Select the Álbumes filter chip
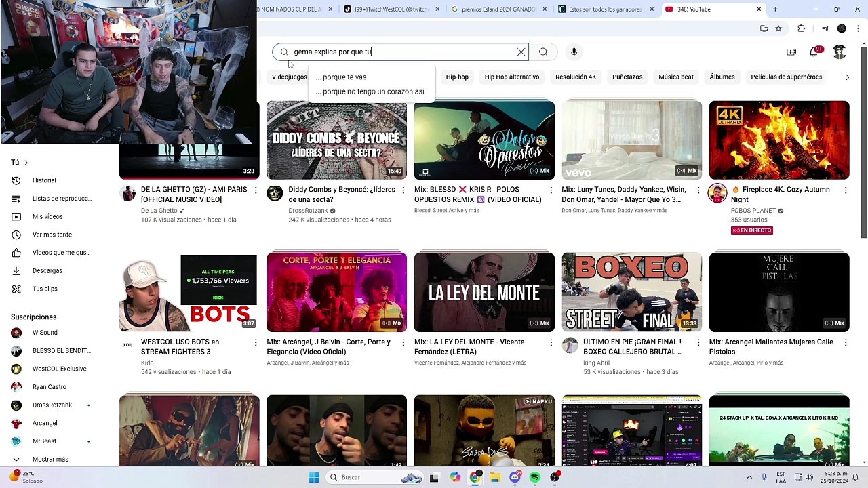868x488 pixels. [x=722, y=77]
